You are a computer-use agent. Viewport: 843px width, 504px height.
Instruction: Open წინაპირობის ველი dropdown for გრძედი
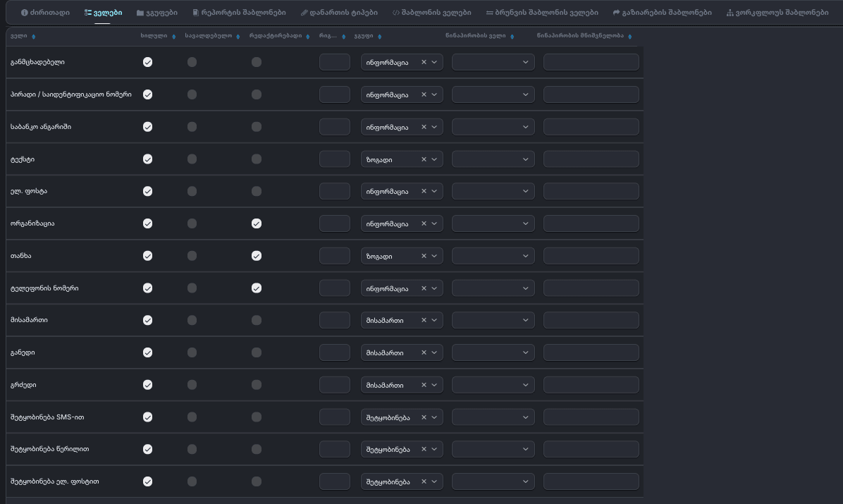[493, 385]
